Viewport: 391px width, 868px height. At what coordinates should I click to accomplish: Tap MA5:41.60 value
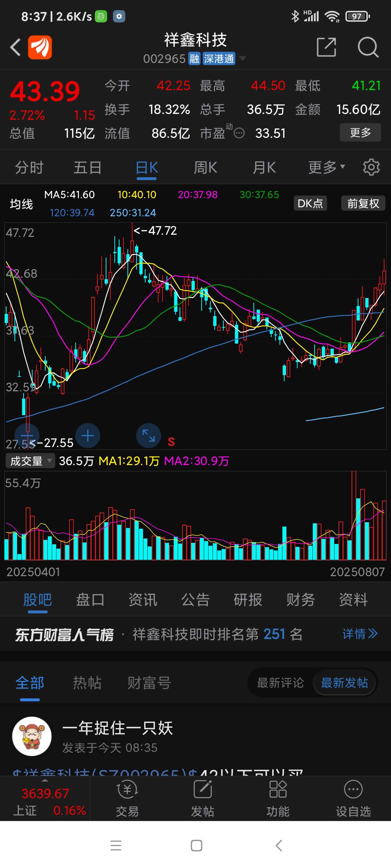(x=70, y=195)
